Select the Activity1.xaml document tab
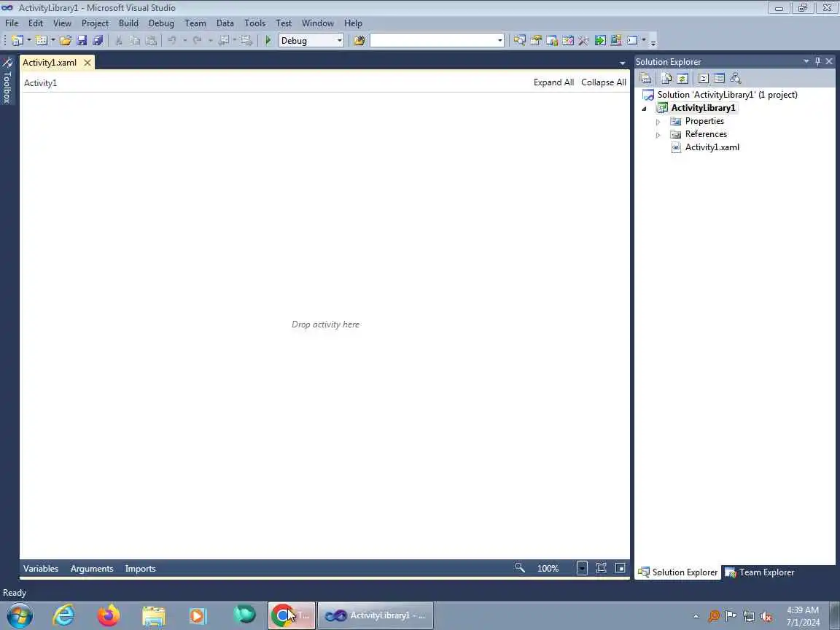Image resolution: width=840 pixels, height=630 pixels. pyautogui.click(x=50, y=63)
